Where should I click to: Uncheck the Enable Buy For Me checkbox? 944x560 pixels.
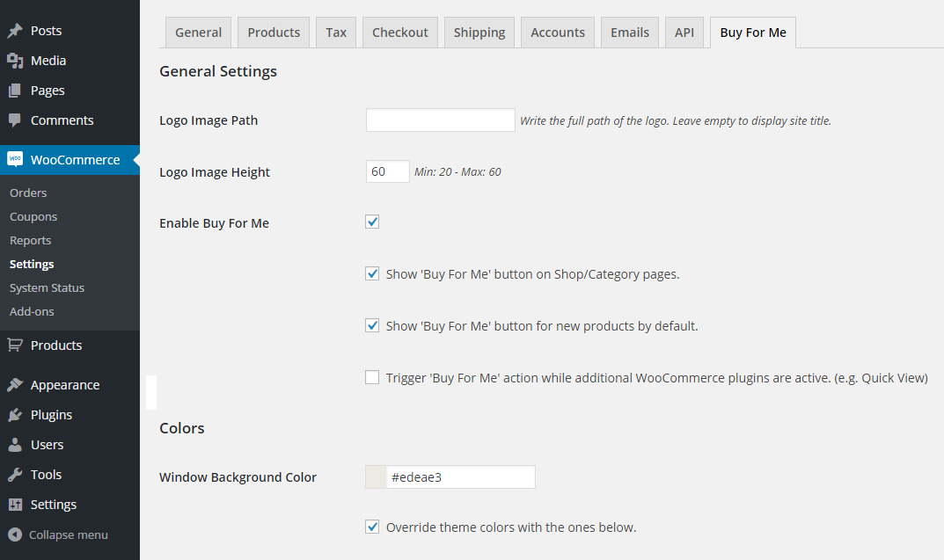click(x=372, y=222)
